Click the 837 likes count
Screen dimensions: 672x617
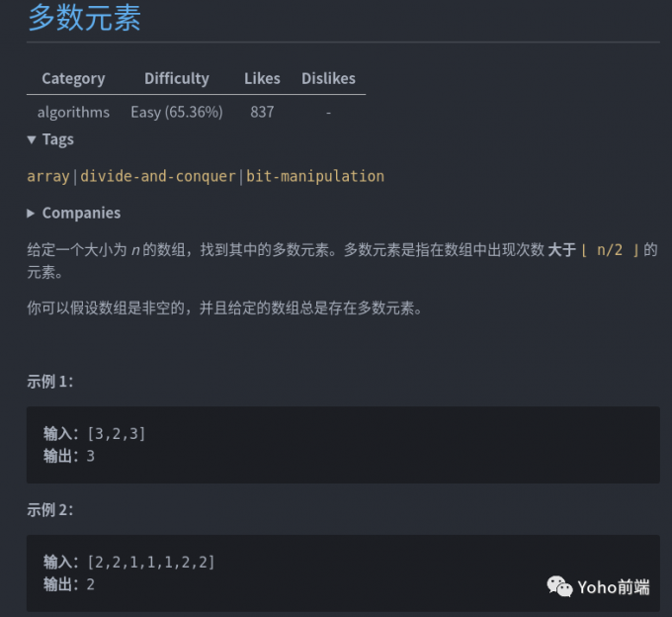coord(262,113)
